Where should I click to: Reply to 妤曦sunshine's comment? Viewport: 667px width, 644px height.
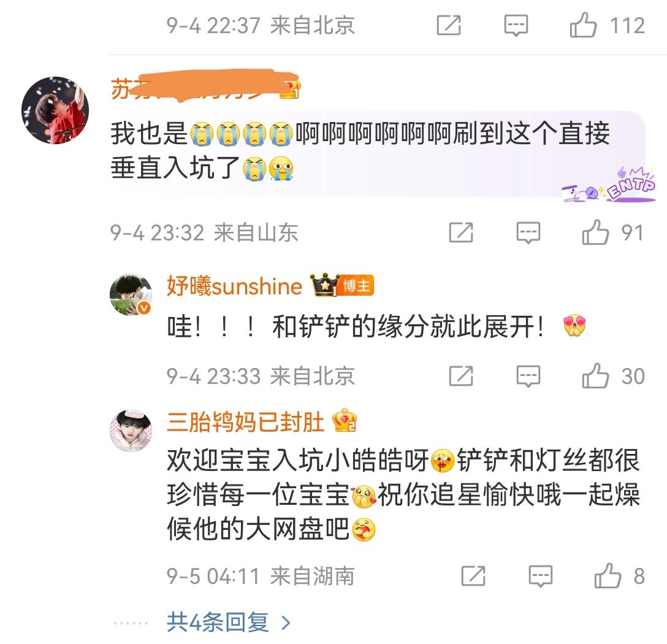pyautogui.click(x=528, y=376)
